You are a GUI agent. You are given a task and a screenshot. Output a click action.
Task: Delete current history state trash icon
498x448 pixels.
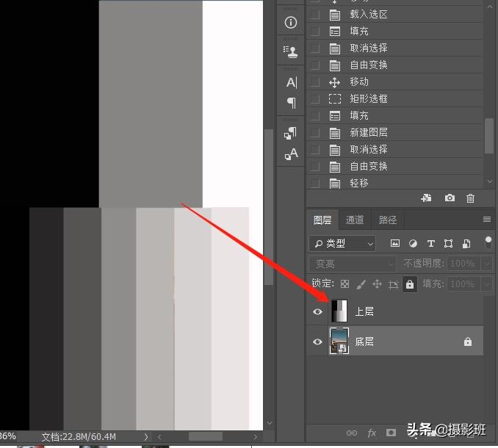(470, 198)
